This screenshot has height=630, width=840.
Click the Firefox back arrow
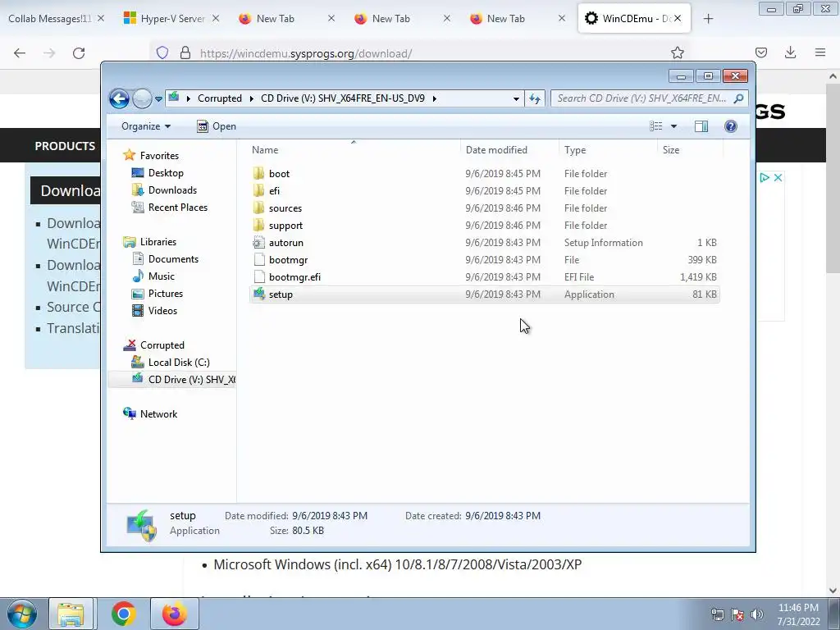tap(20, 53)
